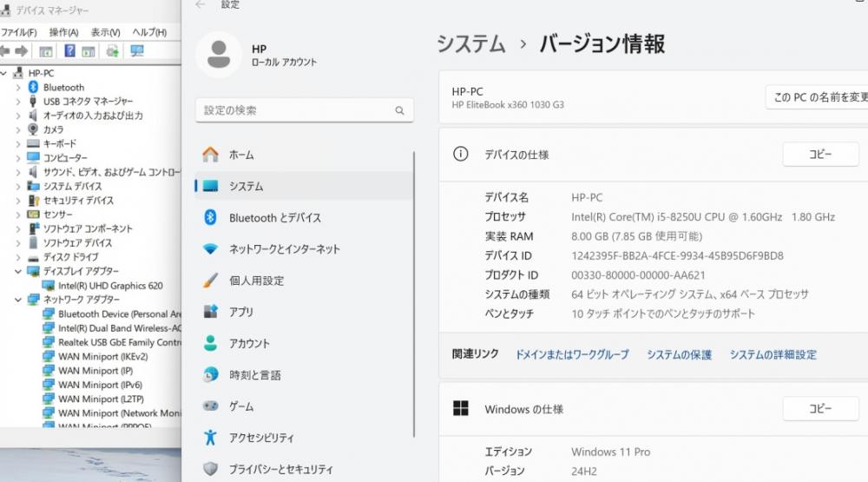Collapse the ネットワーク アダプター category
The height and width of the screenshot is (482, 868).
tap(18, 299)
